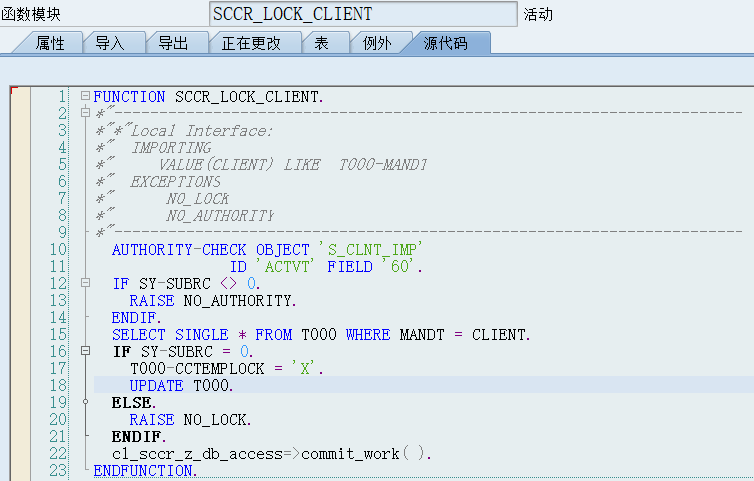Click VALUE(CLIENT) comment on line 5
Image resolution: width=754 pixels, height=481 pixels.
(x=215, y=165)
